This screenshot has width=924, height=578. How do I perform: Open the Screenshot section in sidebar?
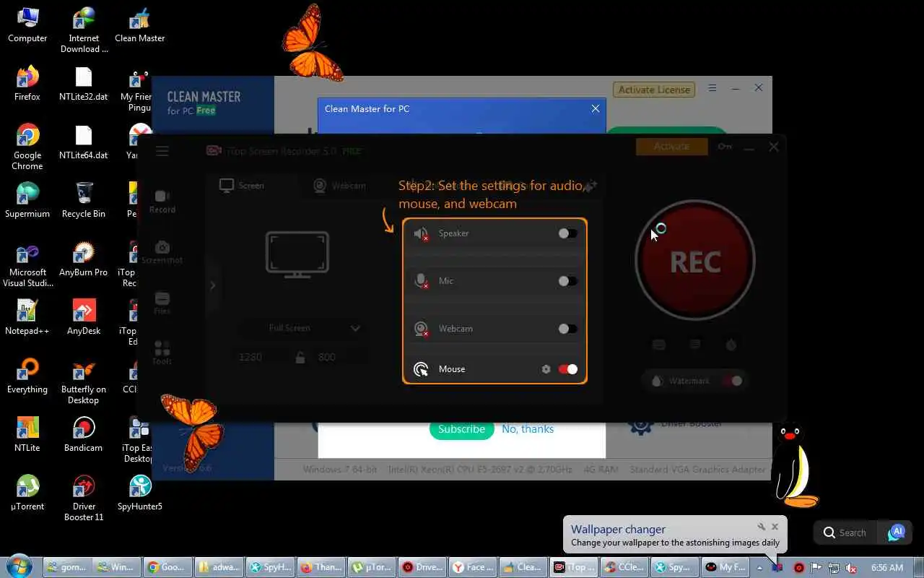click(162, 252)
